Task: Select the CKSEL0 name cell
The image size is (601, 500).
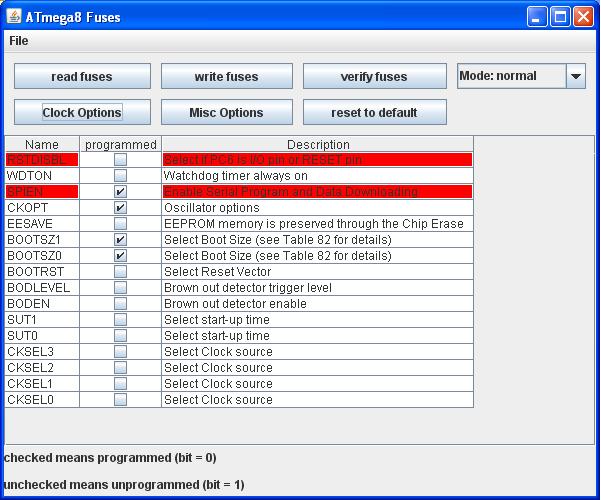Action: coord(42,400)
